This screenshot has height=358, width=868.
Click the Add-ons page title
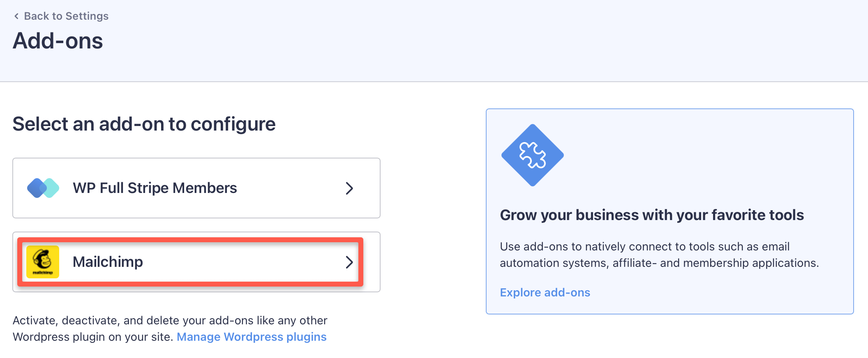[x=58, y=41]
